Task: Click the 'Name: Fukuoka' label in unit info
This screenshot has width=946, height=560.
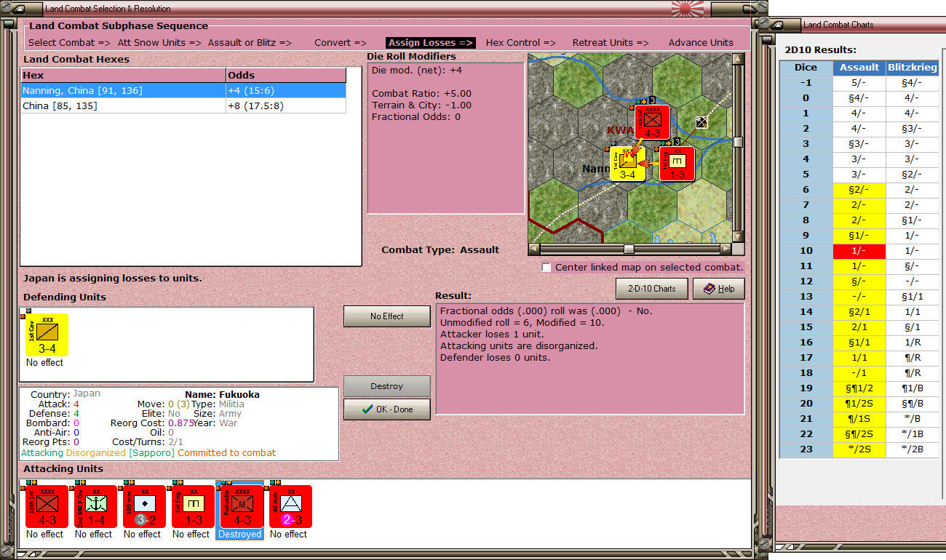Action: (222, 394)
